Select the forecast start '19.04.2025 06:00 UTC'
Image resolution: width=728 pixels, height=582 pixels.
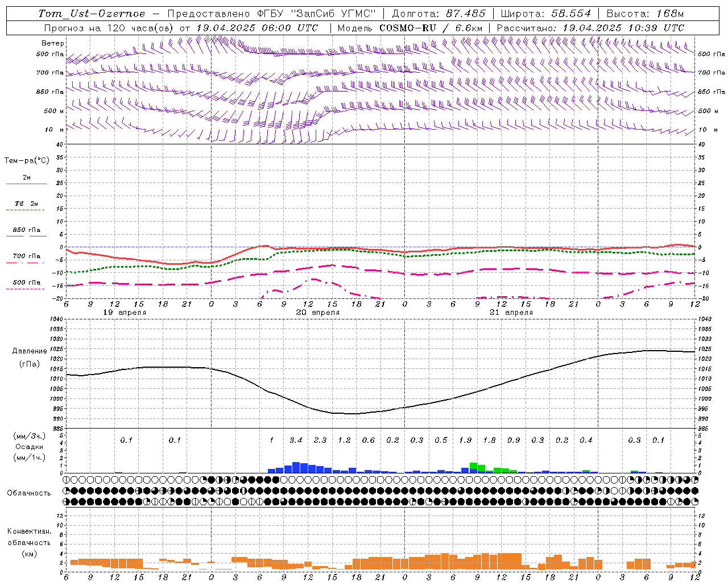pos(257,28)
